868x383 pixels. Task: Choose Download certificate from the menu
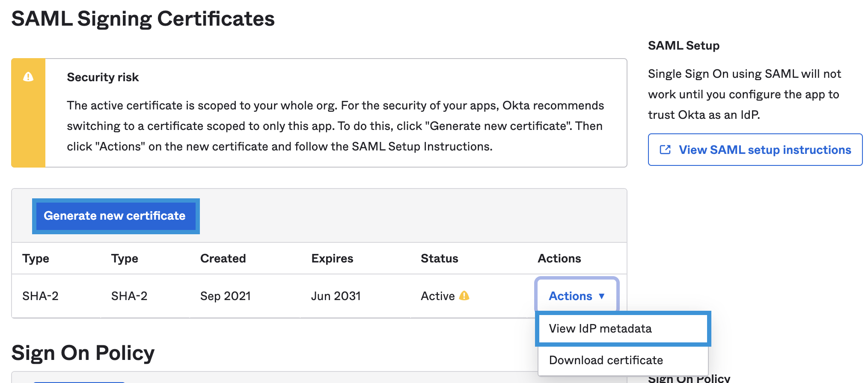click(x=606, y=360)
